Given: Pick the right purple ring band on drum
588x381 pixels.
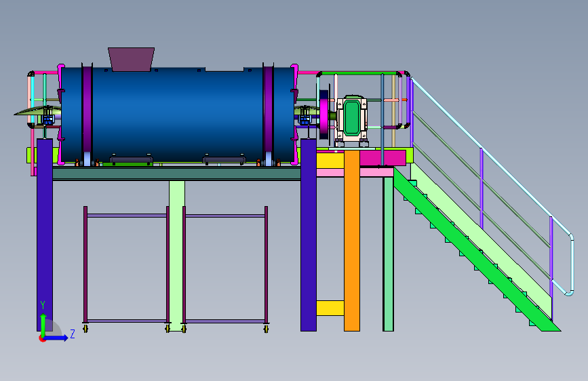Looking at the screenshot, I should [268, 109].
